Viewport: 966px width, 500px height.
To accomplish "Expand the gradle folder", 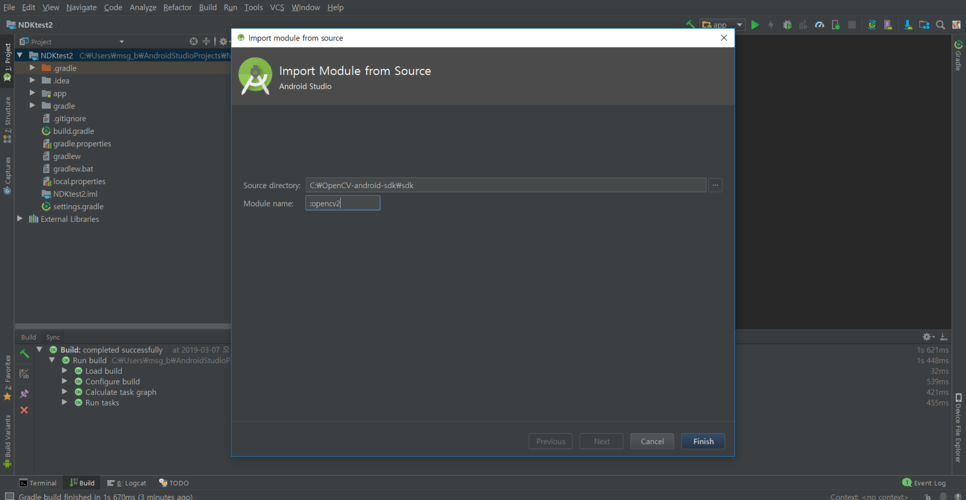I will (32, 106).
